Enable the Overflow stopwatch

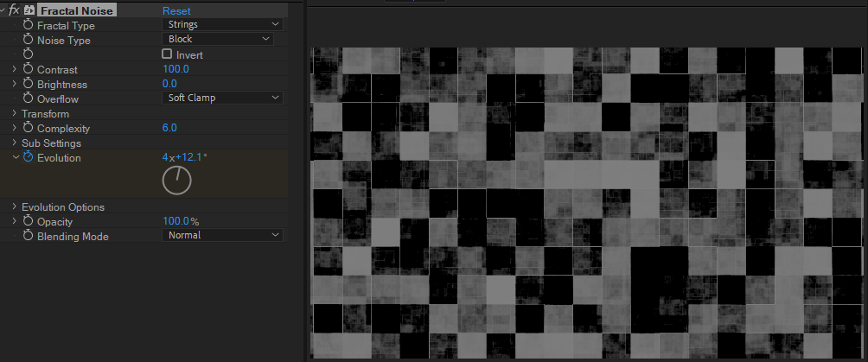tap(29, 98)
